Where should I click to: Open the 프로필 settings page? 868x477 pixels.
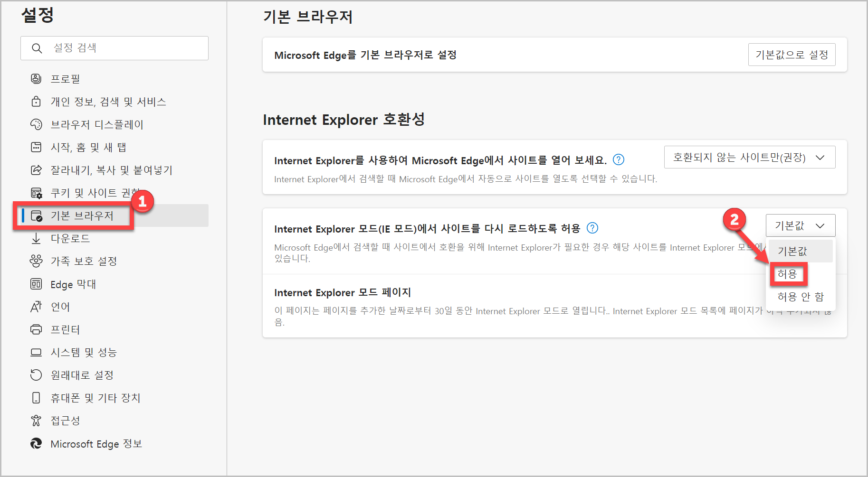tap(114, 79)
